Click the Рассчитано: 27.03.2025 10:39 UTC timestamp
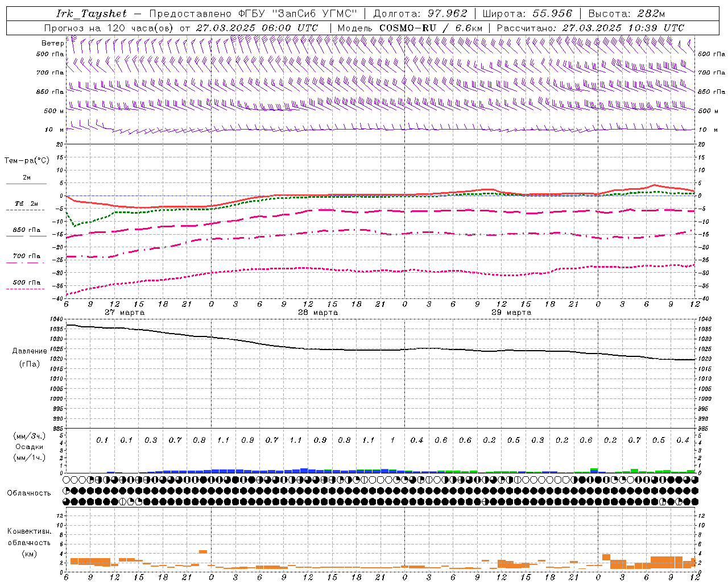This screenshot has height=582, width=728. pos(591,28)
